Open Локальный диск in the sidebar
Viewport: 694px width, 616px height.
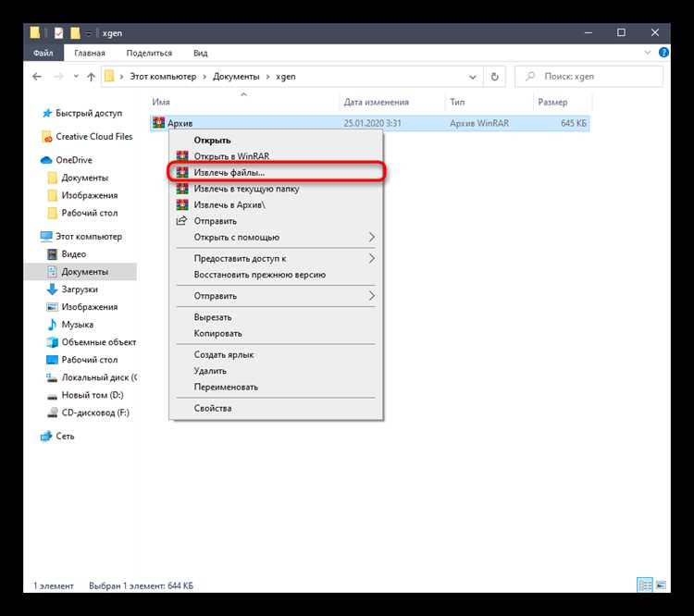coord(92,377)
